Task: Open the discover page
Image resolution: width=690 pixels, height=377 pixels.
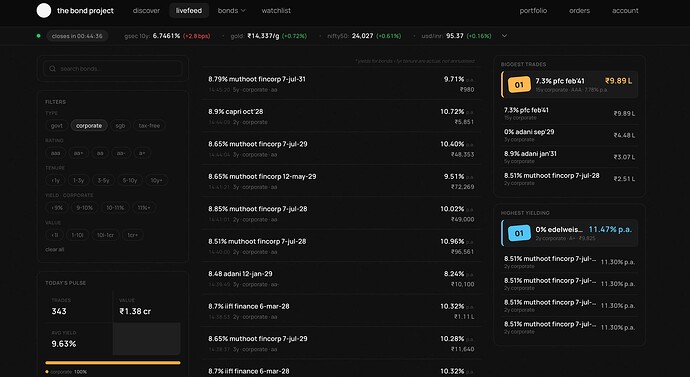Action: [x=146, y=11]
